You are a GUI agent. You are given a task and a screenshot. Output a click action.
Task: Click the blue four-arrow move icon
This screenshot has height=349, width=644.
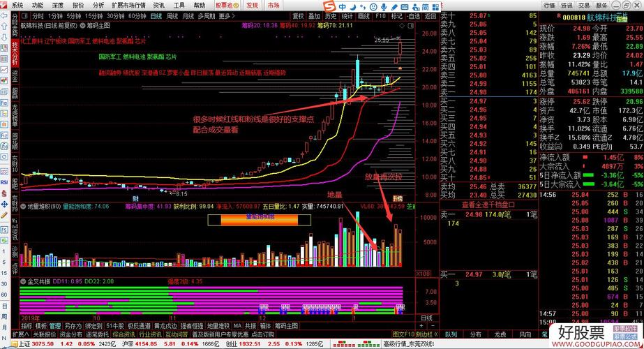(x=4, y=204)
